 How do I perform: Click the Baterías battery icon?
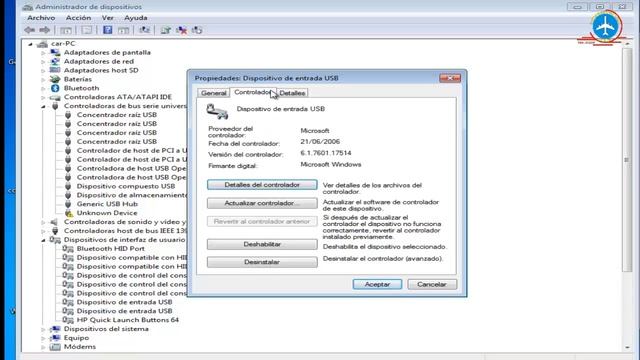click(x=55, y=79)
